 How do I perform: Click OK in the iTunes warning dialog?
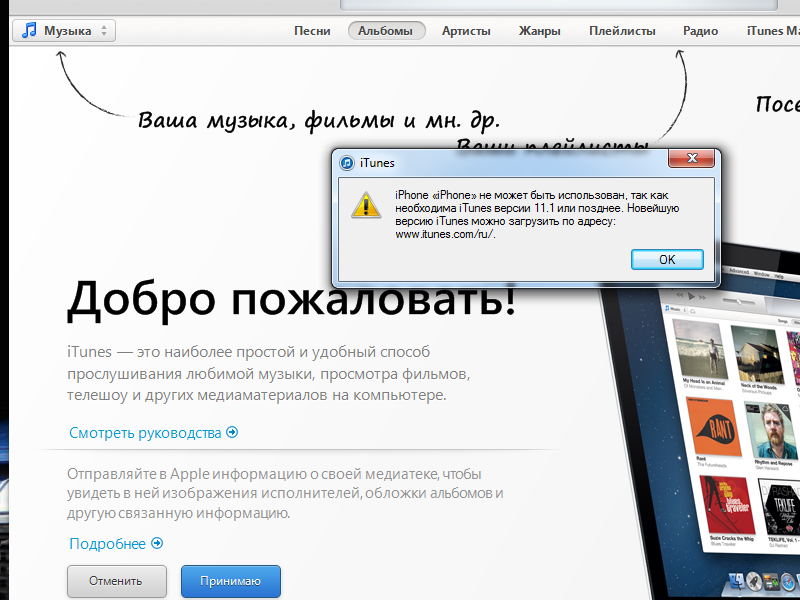click(x=667, y=260)
